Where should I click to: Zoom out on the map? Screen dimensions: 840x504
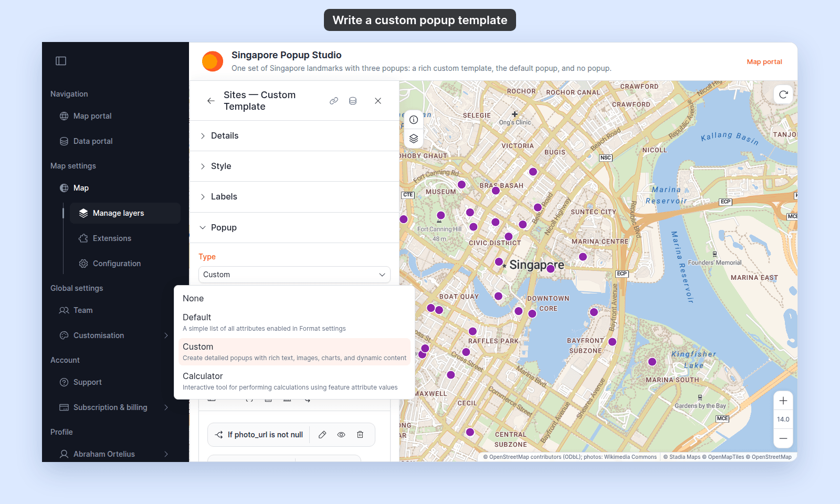tap(783, 438)
